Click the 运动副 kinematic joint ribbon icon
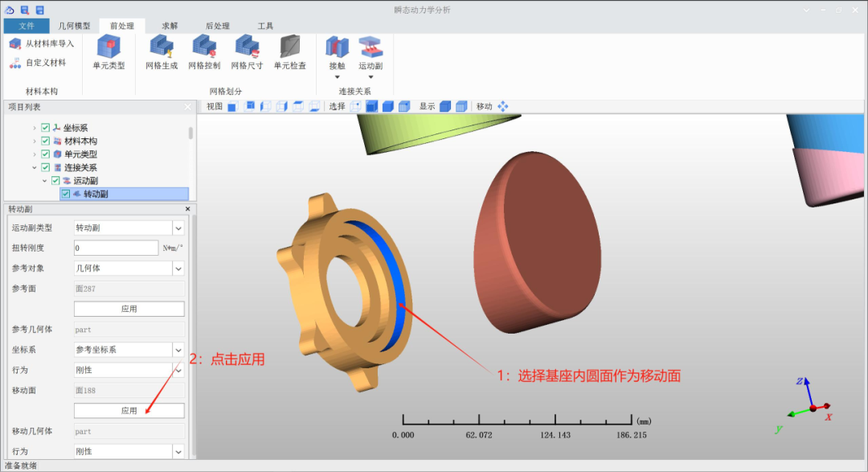 [x=371, y=47]
